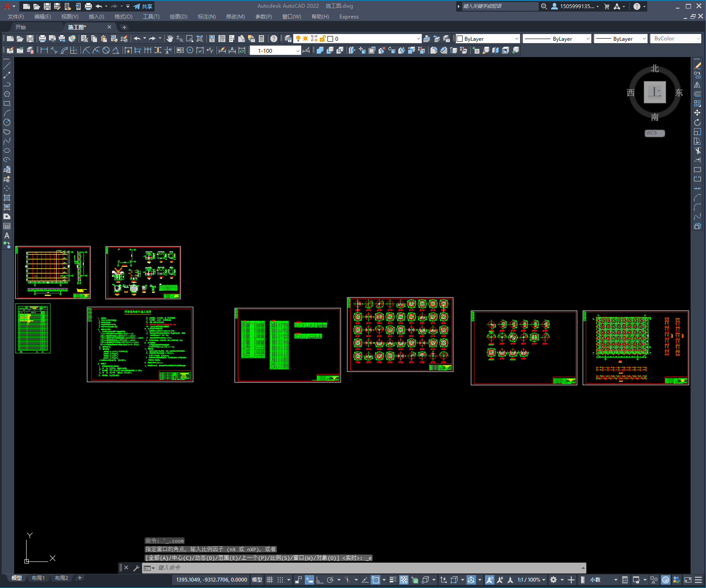
Task: Add a new drawing tab with the plus button
Action: 124,27
